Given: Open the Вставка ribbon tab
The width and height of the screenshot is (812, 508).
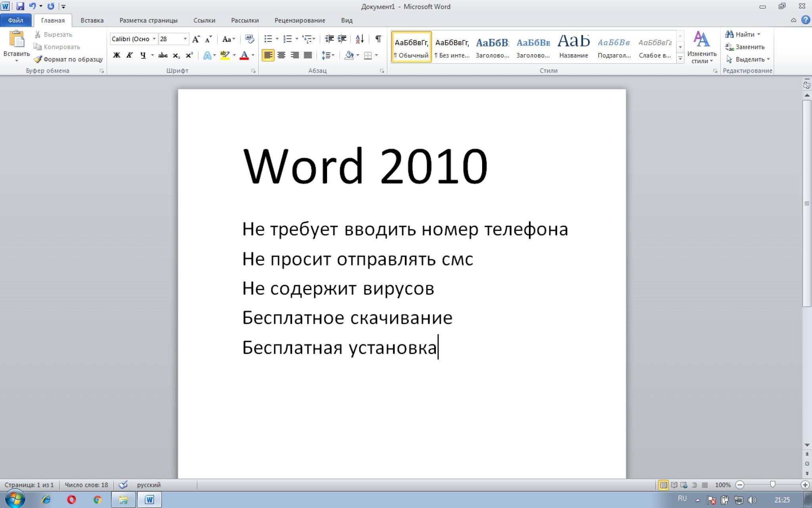Looking at the screenshot, I should click(91, 19).
